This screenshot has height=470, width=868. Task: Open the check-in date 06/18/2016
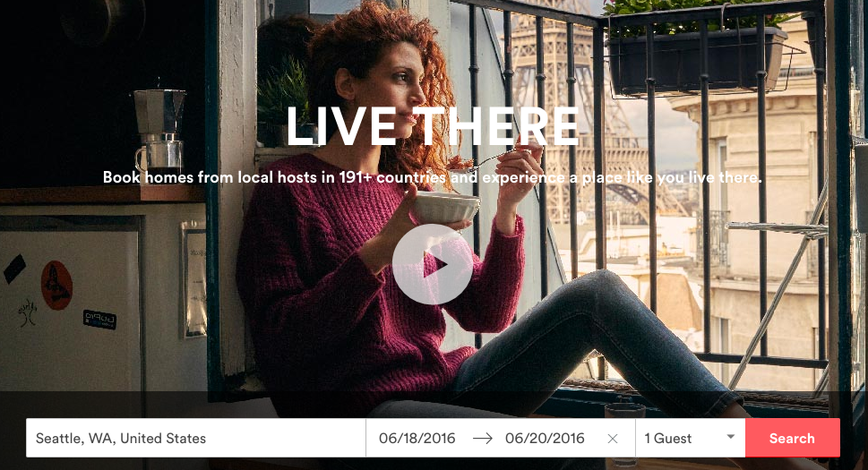417,439
